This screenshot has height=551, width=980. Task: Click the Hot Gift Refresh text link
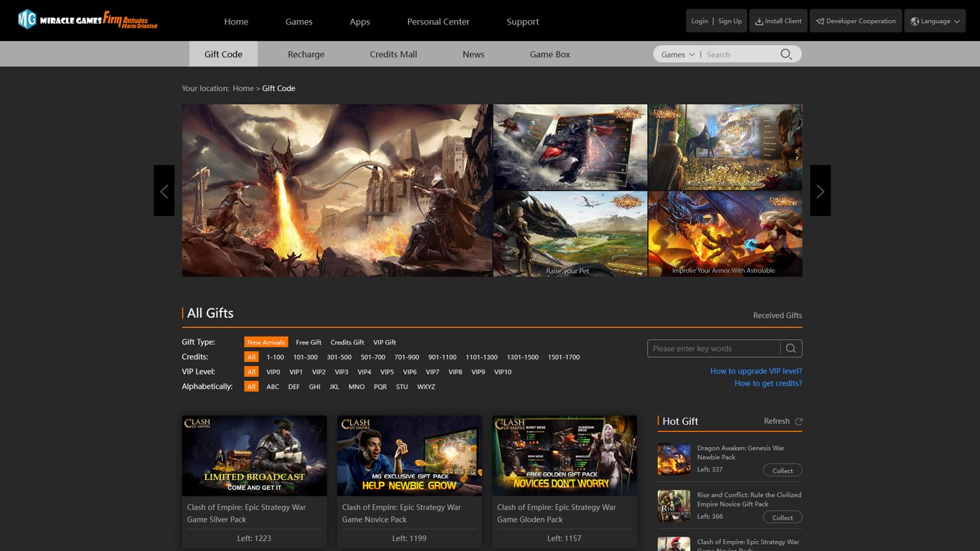777,421
